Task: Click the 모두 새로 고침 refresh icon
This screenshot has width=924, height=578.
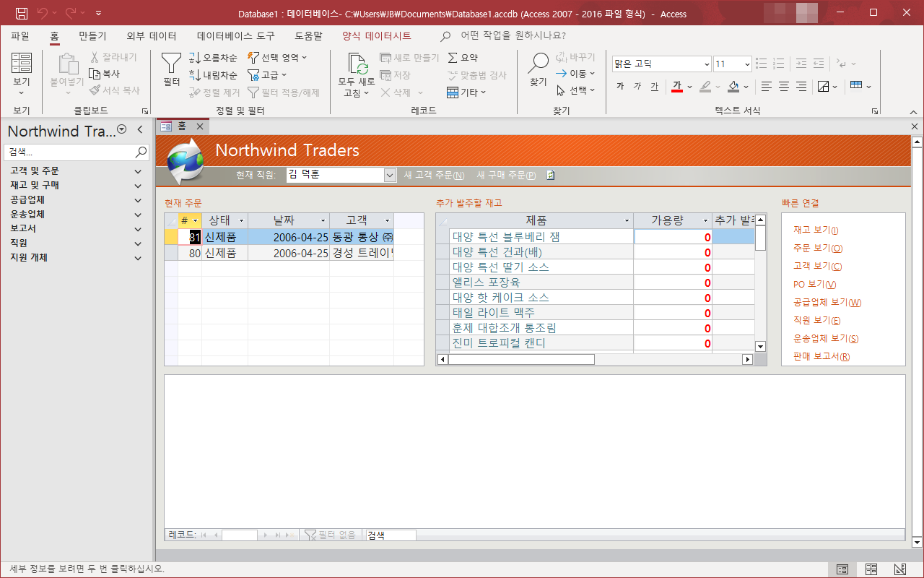Action: click(x=357, y=64)
